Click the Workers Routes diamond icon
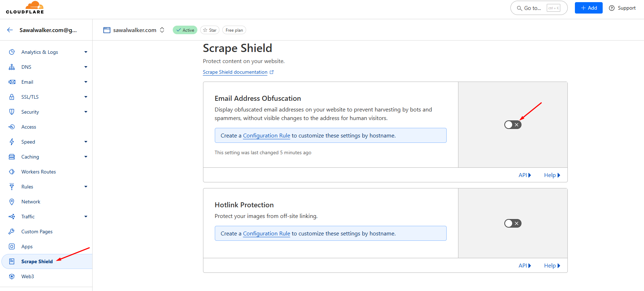Viewport: 644px width, 291px height. click(x=12, y=172)
